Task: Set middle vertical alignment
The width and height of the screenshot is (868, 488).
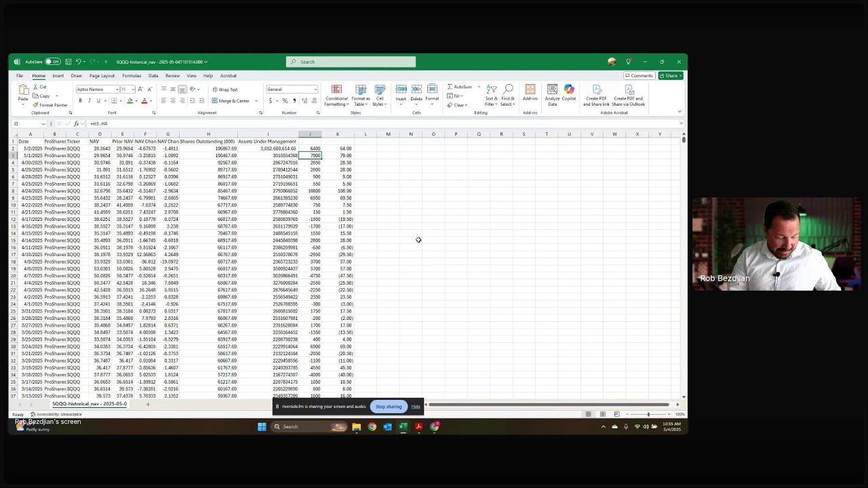Action: pos(173,89)
